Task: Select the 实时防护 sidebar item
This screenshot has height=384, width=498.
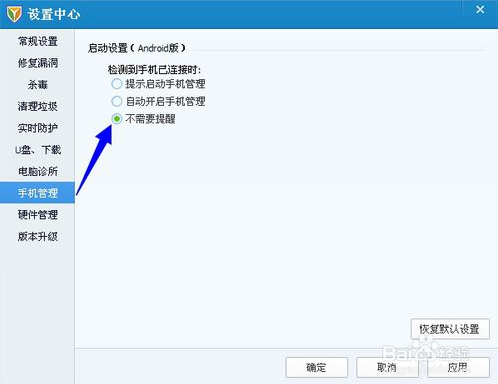Action: click(38, 128)
